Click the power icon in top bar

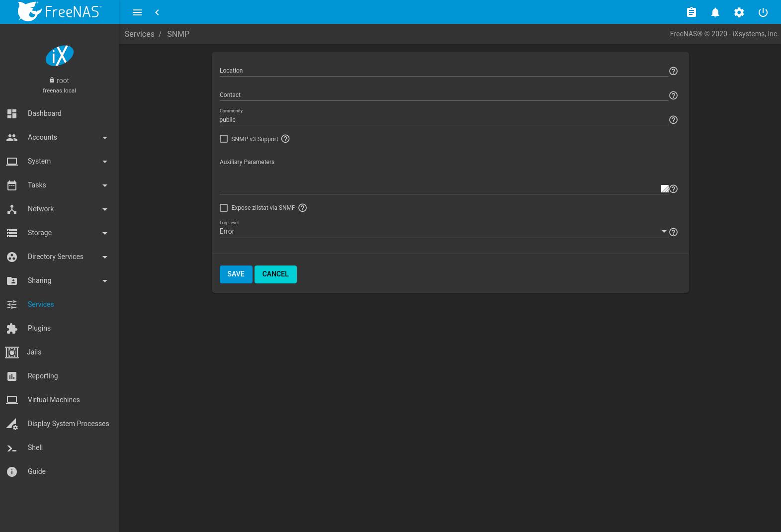click(x=763, y=12)
